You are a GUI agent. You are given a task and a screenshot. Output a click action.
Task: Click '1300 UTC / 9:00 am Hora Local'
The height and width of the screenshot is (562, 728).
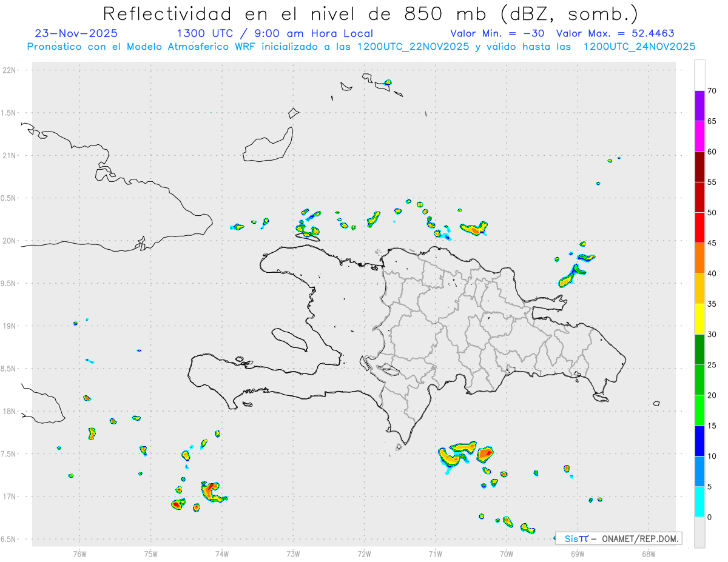275,33
